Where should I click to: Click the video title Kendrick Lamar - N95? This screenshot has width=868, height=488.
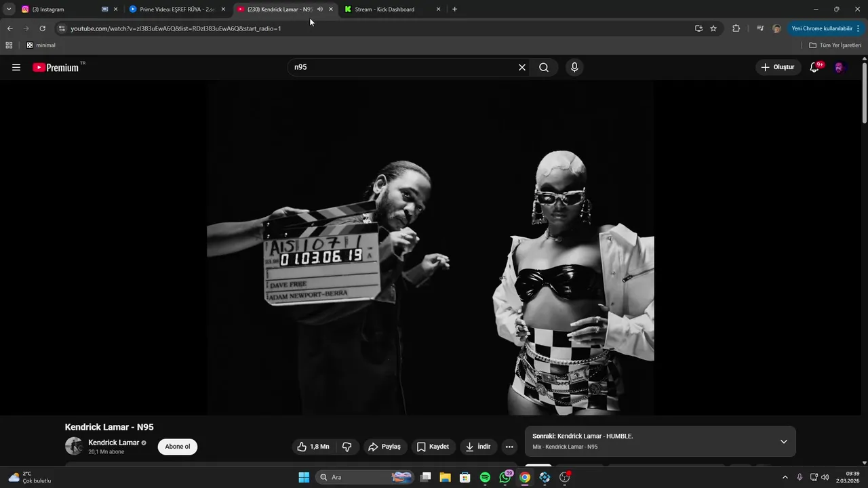coord(109,427)
